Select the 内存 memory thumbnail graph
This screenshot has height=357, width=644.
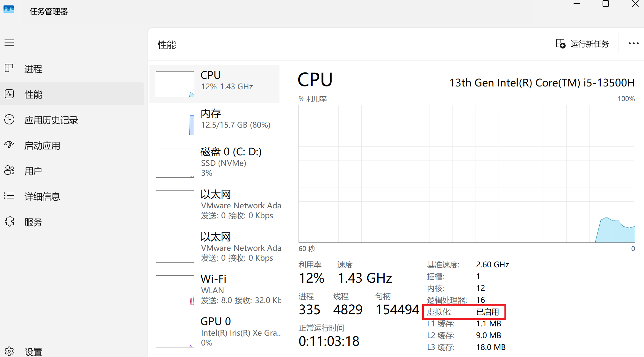[x=175, y=123]
